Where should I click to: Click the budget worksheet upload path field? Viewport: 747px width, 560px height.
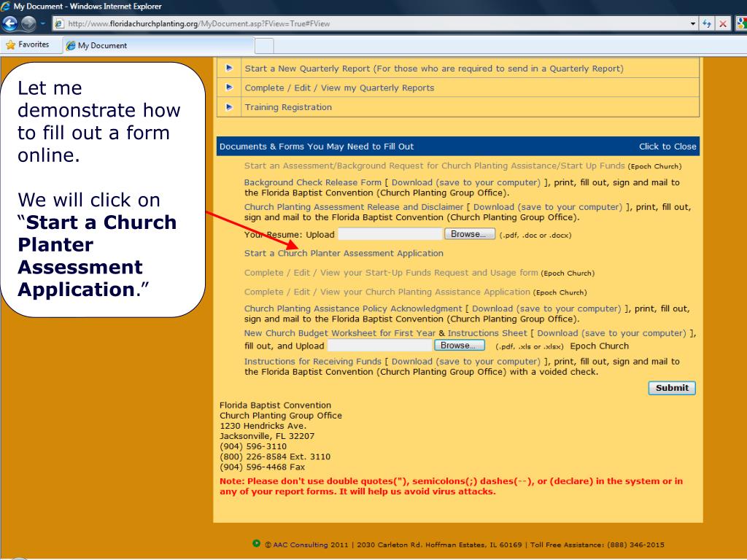379,345
